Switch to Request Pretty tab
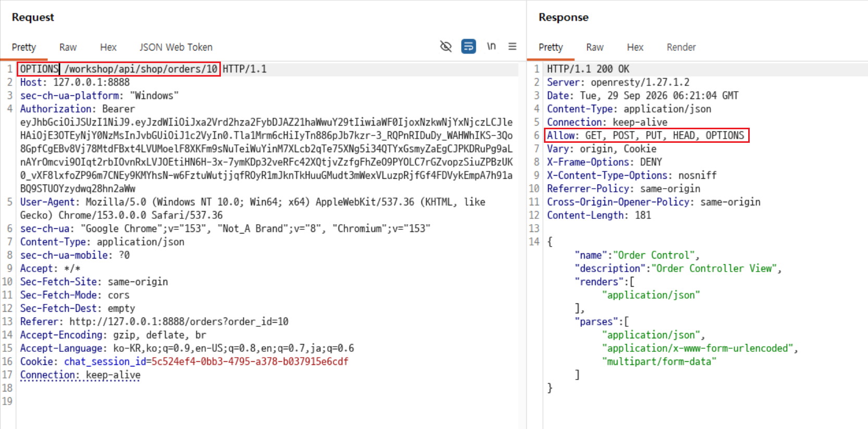Screen dimensions: 868x429 tap(24, 47)
